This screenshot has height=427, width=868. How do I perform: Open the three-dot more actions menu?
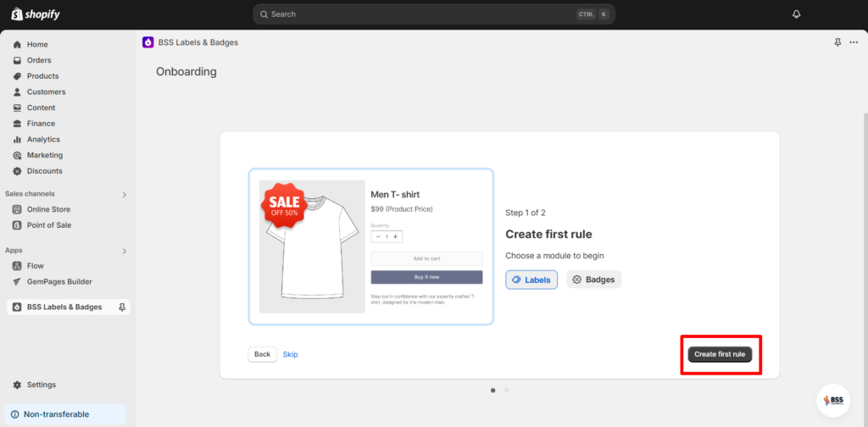point(854,42)
